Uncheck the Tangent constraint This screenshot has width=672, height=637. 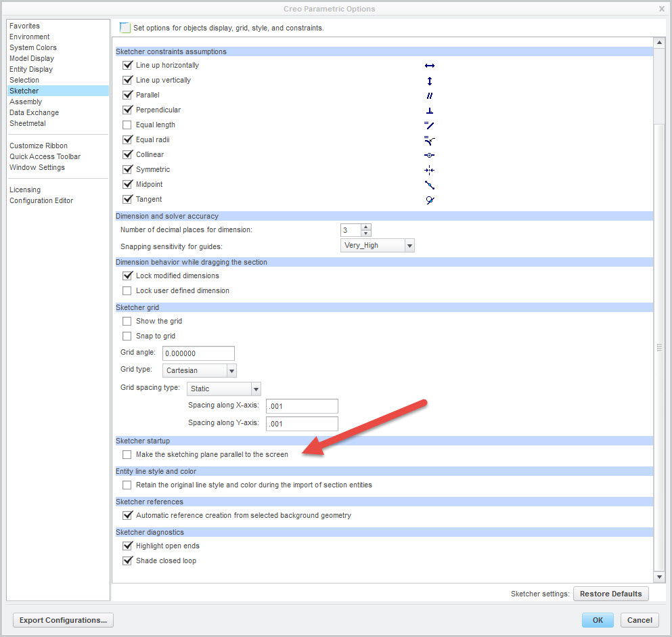coord(127,199)
